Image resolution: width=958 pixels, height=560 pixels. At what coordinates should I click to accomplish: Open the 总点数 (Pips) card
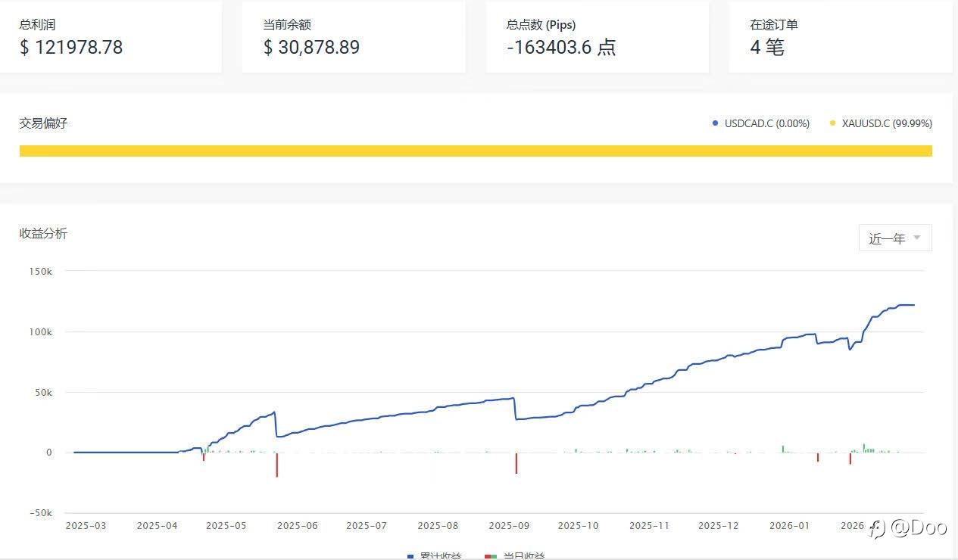597,37
